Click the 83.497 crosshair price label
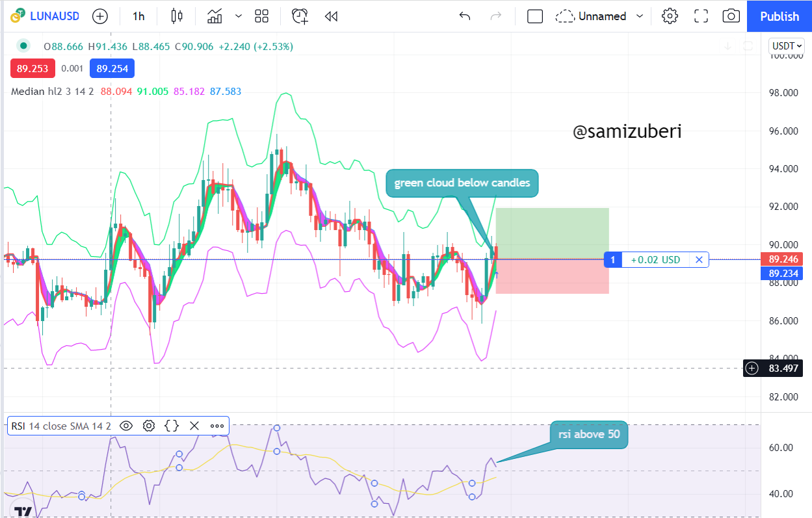This screenshot has width=812, height=518. pyautogui.click(x=783, y=369)
